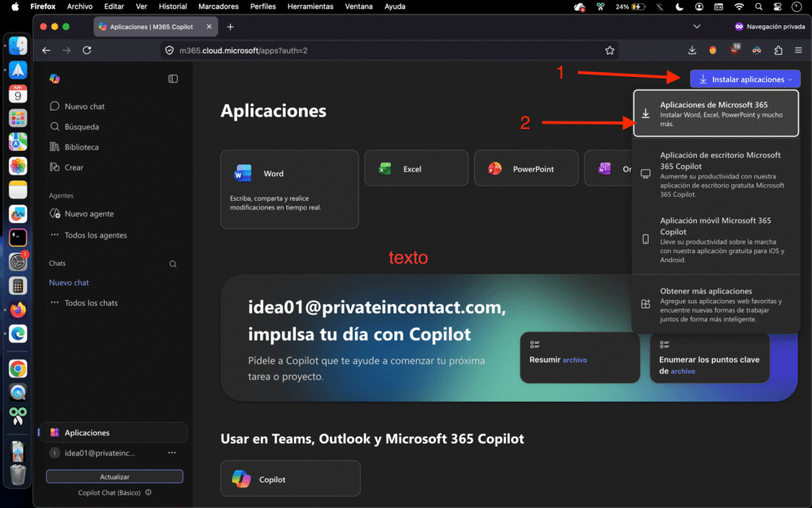Expand Instalar aplicaciones dropdown
The height and width of the screenshot is (508, 812).
point(745,79)
